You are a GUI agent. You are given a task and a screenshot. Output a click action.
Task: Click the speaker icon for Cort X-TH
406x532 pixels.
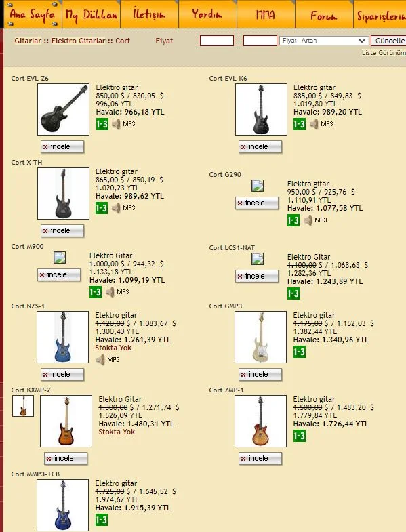pos(116,208)
